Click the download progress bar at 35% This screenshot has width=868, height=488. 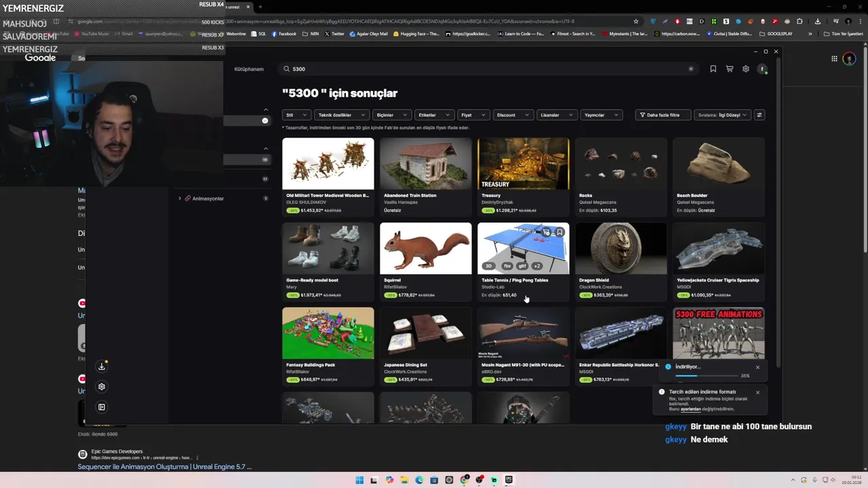(705, 375)
